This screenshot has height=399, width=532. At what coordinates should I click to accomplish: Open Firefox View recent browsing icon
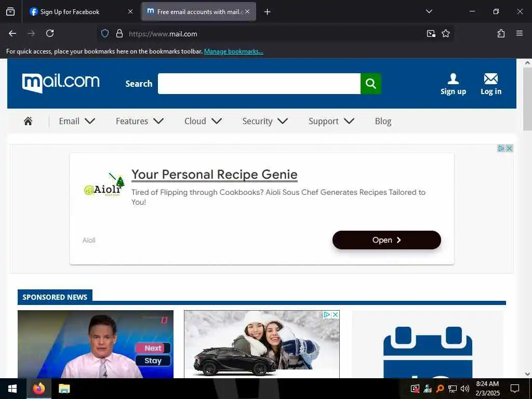[x=10, y=11]
